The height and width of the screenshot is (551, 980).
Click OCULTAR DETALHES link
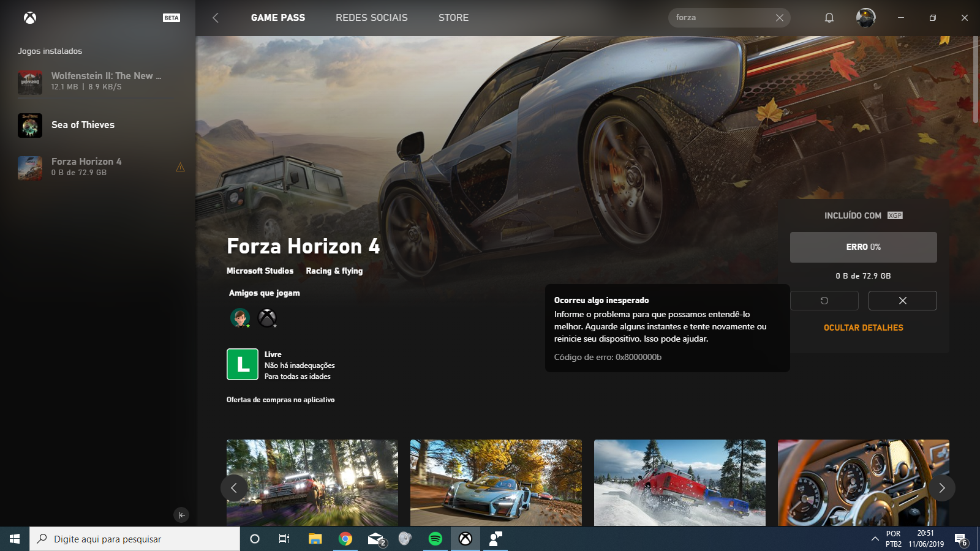pyautogui.click(x=864, y=328)
